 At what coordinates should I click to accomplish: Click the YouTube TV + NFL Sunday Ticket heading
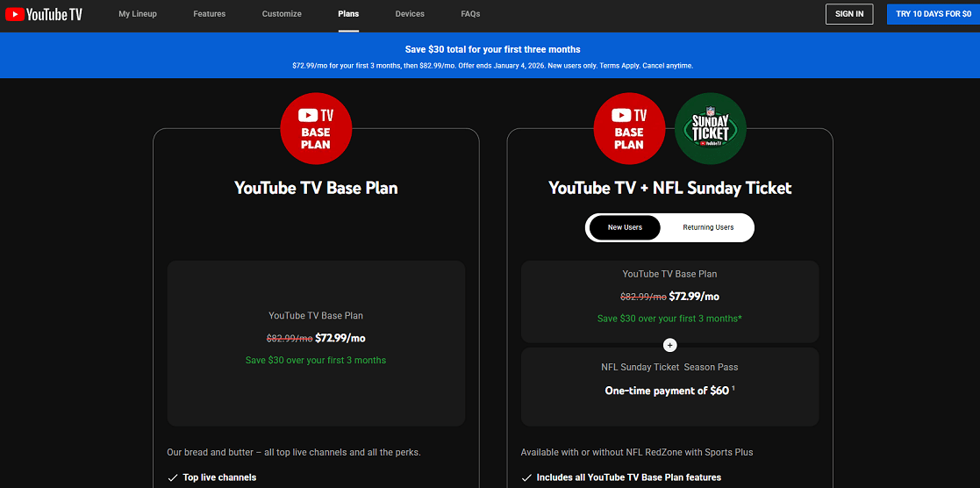click(x=670, y=188)
